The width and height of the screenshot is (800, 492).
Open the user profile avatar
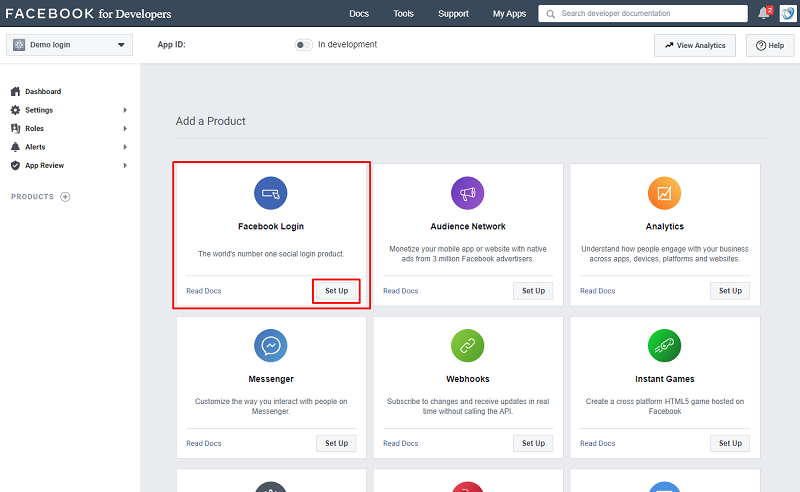click(x=788, y=14)
